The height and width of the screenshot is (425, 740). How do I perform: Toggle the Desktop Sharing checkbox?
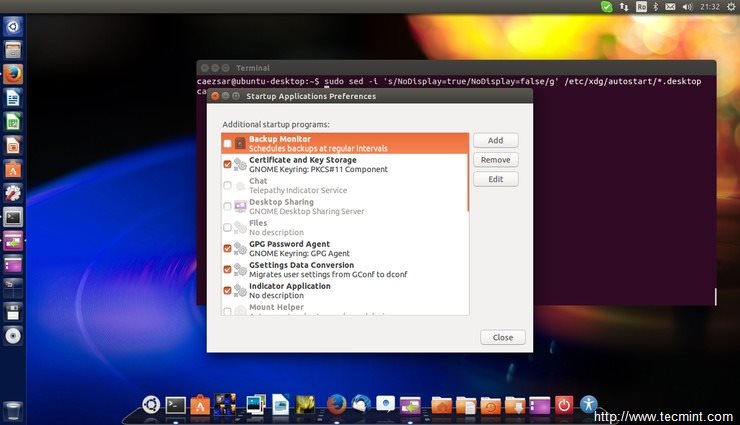[228, 207]
